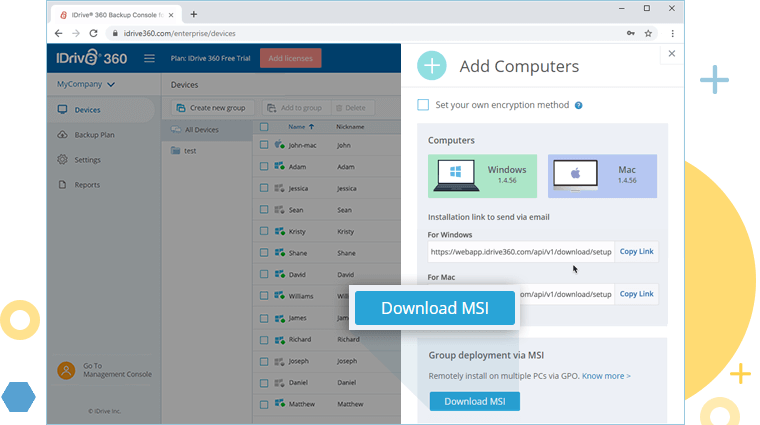This screenshot has width=760, height=425.
Task: Go to Management Console
Action: click(117, 370)
